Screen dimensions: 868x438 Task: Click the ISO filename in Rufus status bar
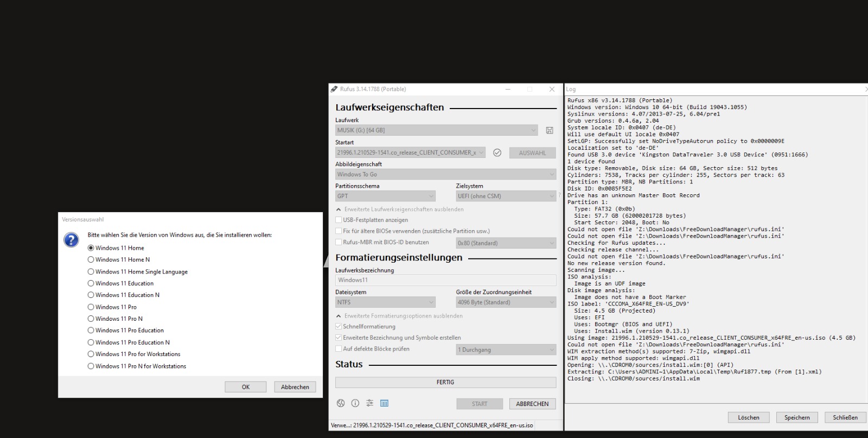443,426
